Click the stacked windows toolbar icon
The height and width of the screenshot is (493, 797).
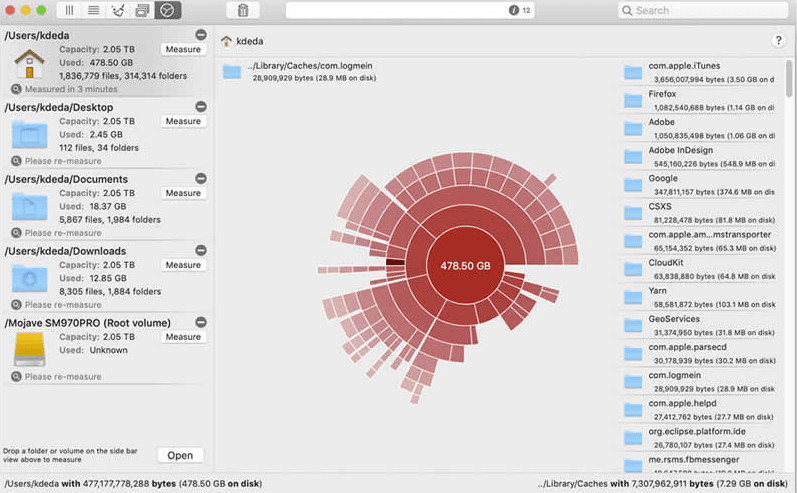(144, 11)
